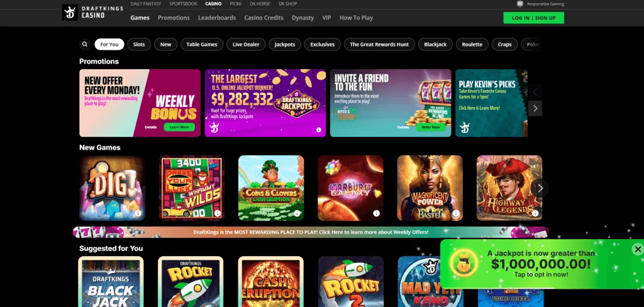Open the Coins & Clovers game thumbnail

tap(271, 188)
